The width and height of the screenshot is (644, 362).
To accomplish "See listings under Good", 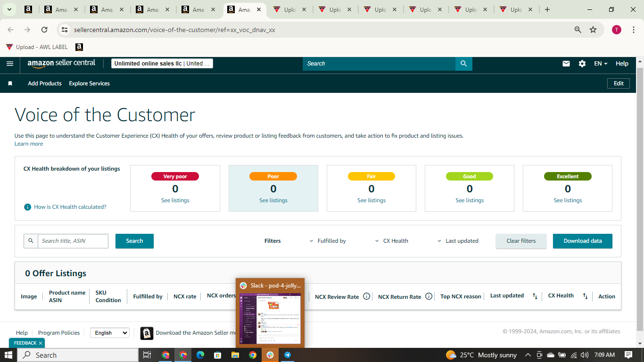I will tap(470, 200).
